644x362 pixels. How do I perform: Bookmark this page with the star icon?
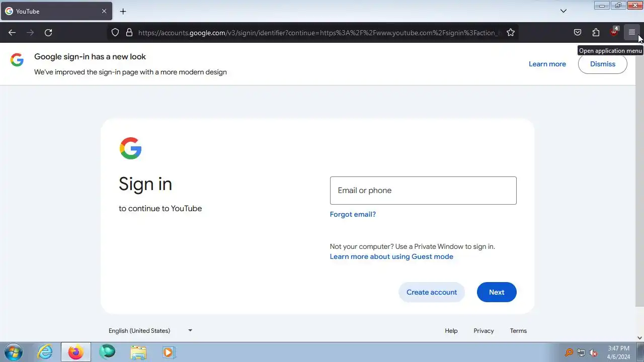pos(511,33)
